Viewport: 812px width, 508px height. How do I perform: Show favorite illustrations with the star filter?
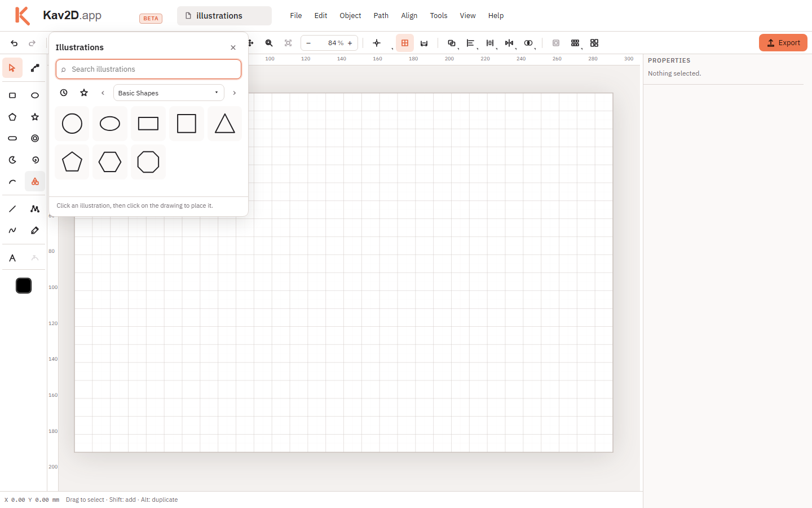coord(84,93)
